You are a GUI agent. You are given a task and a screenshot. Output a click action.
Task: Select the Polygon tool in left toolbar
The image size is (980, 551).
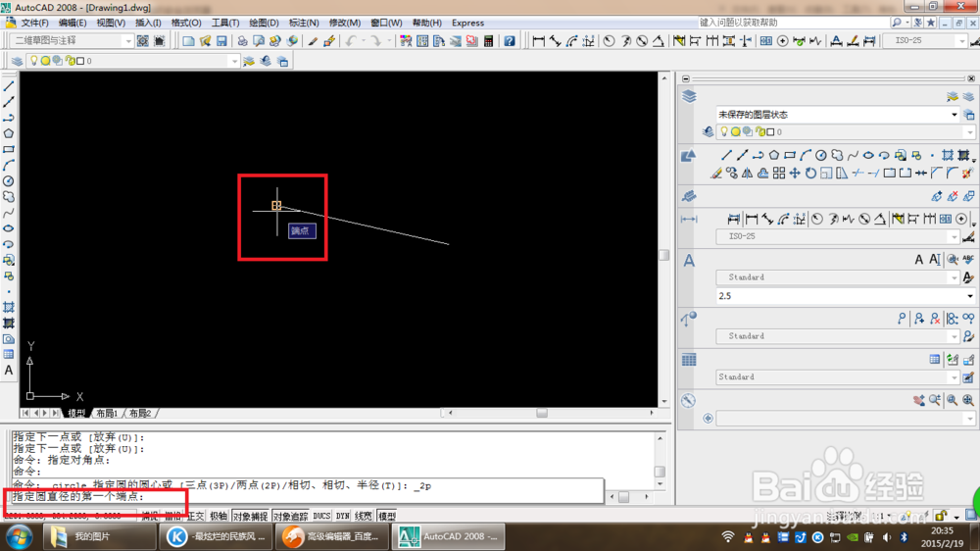click(9, 133)
